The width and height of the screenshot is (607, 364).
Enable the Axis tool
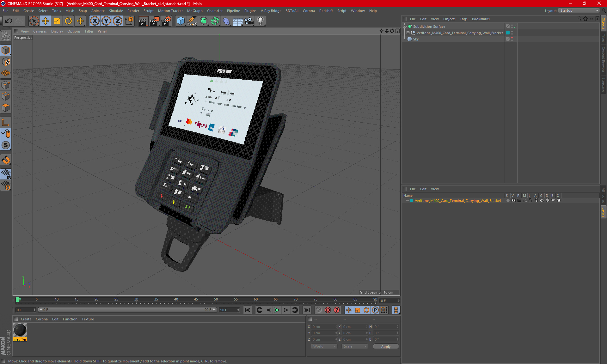coord(6,122)
